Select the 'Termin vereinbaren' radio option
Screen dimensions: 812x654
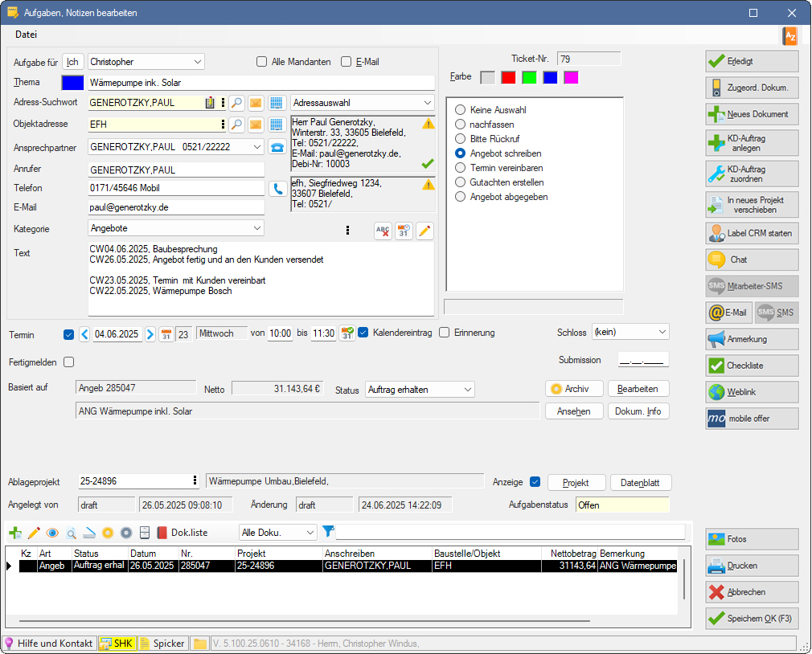(461, 168)
